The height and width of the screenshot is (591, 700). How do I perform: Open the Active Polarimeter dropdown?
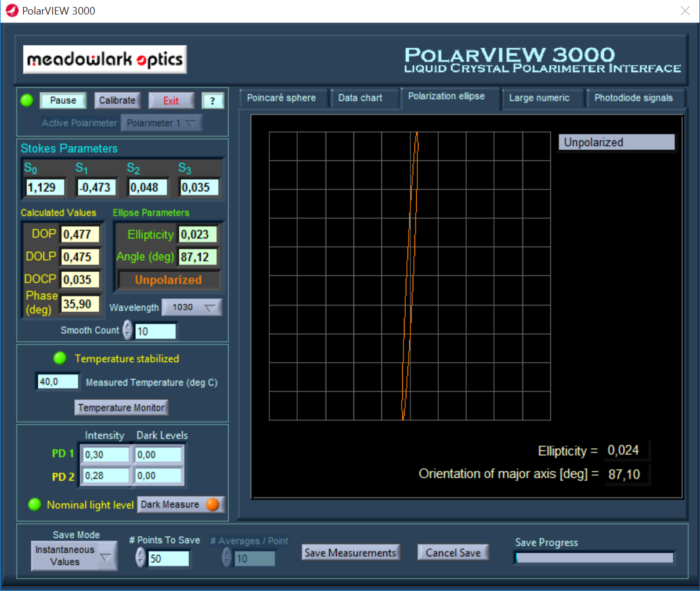click(x=161, y=123)
